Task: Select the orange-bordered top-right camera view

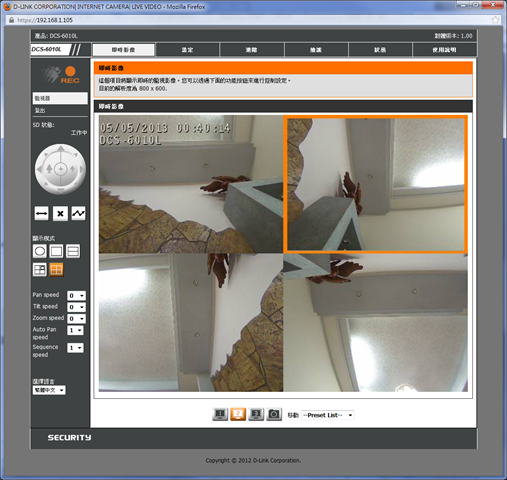Action: (376, 184)
